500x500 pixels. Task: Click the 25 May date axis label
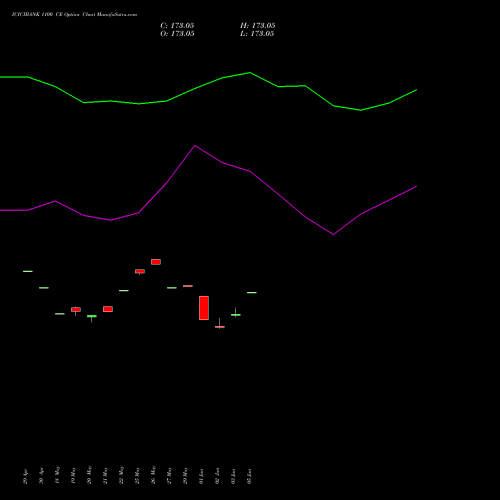(137, 475)
